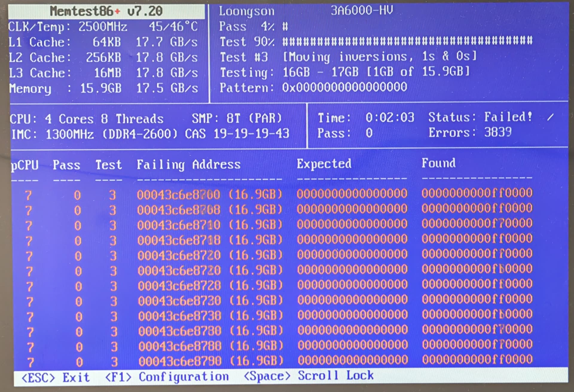Click the Test 90% hash progress bar
Viewport: 574px width, 392px height.
coord(407,41)
